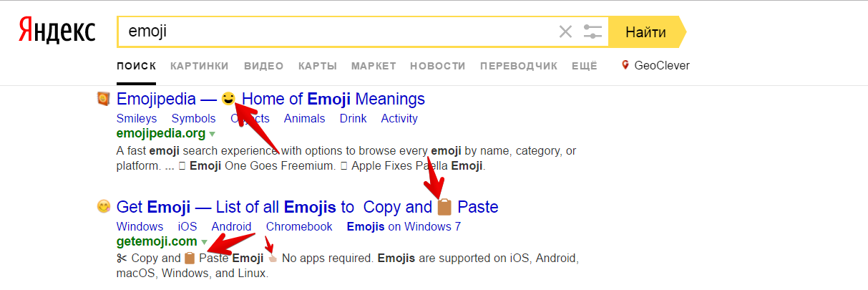The width and height of the screenshot is (868, 290).
Task: Open the ЕЩЁ more menu
Action: (584, 66)
